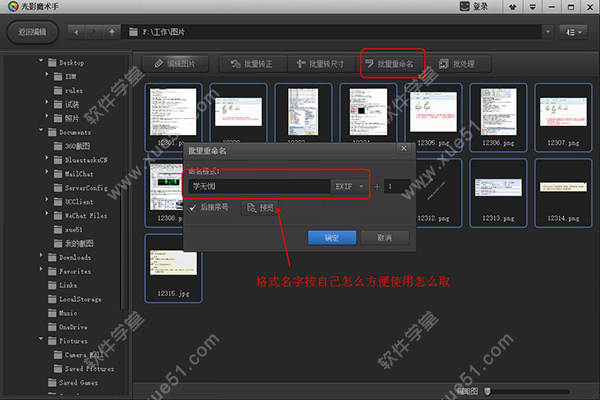Viewport: 600px width, 400px height.
Task: Open the view mode dropdown
Action: 573,33
